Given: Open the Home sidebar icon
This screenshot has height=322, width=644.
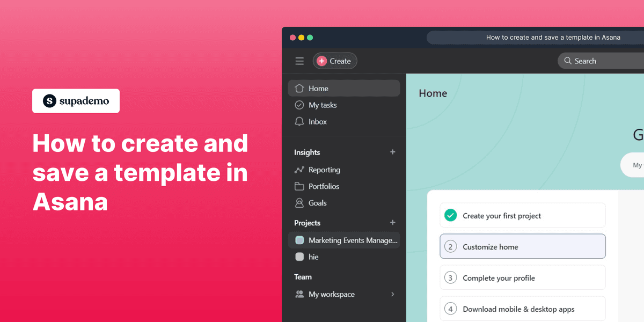Looking at the screenshot, I should tap(299, 88).
